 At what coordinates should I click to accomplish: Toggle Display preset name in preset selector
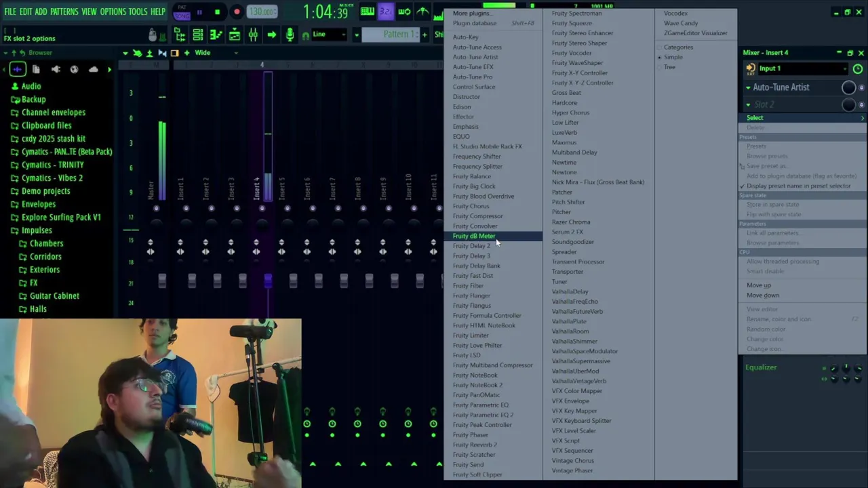click(x=797, y=186)
